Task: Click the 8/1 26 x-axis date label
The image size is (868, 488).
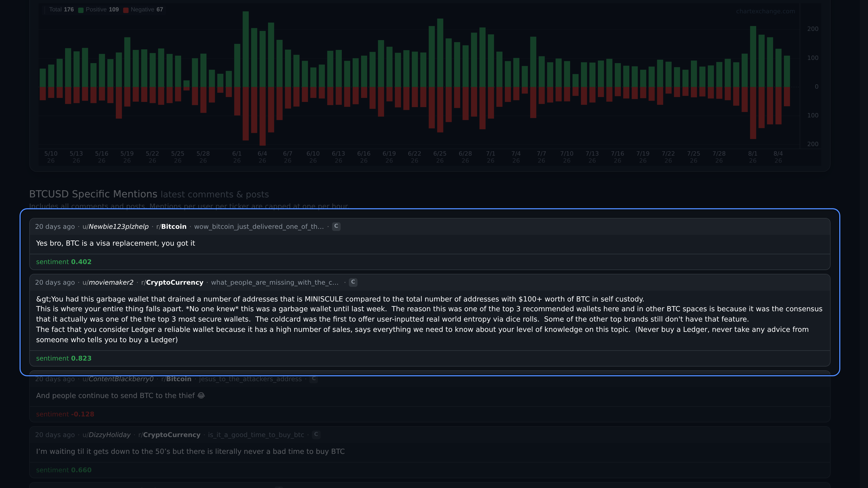Action: click(752, 157)
